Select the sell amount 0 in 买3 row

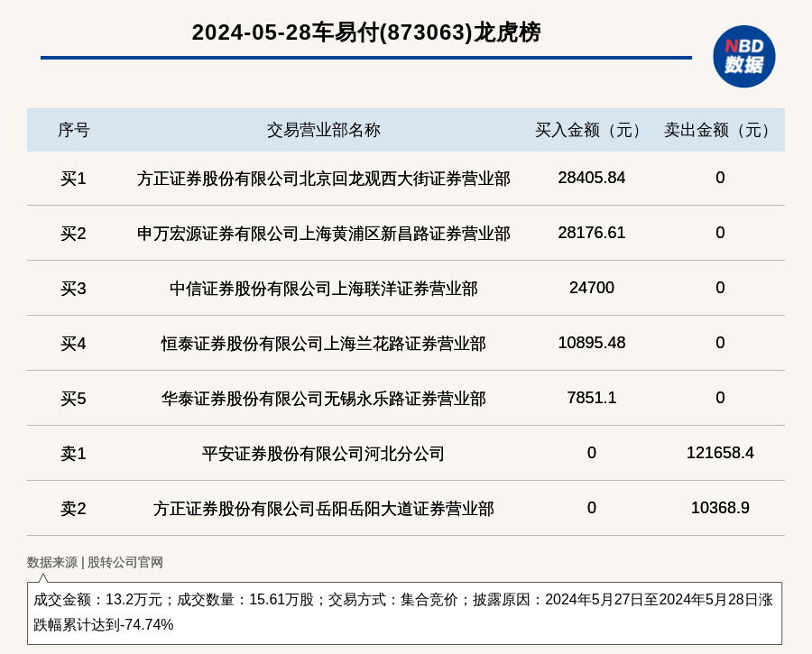click(720, 288)
